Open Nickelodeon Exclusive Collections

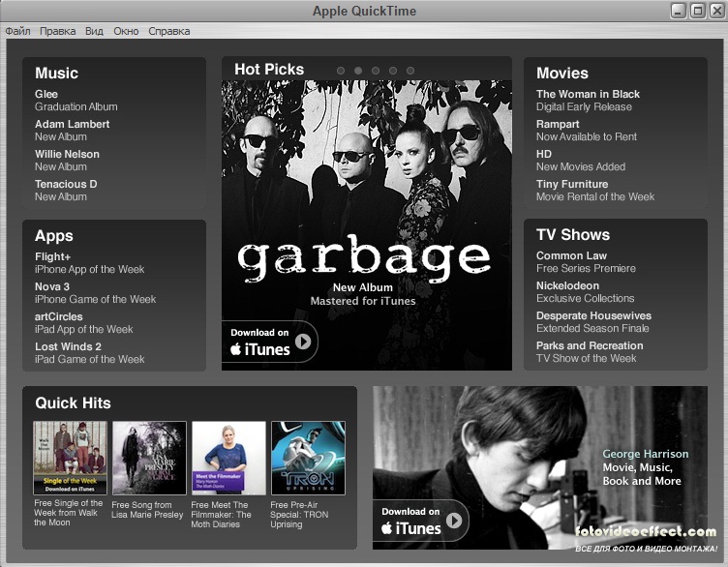pos(585,292)
